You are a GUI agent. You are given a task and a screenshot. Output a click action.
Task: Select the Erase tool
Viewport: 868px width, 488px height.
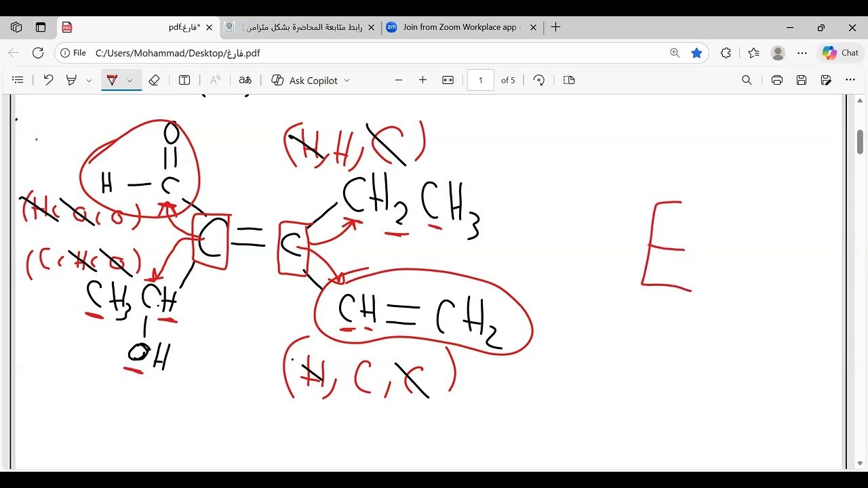(x=154, y=80)
